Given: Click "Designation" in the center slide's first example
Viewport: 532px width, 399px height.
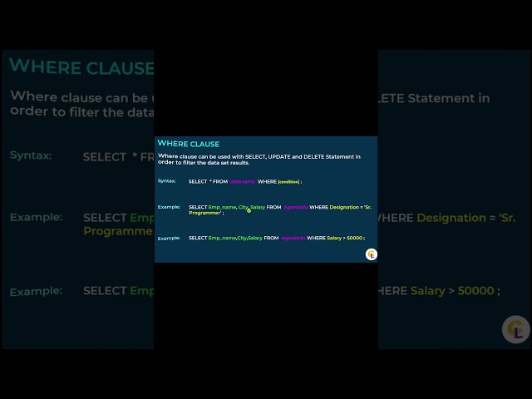Looking at the screenshot, I should [344, 207].
